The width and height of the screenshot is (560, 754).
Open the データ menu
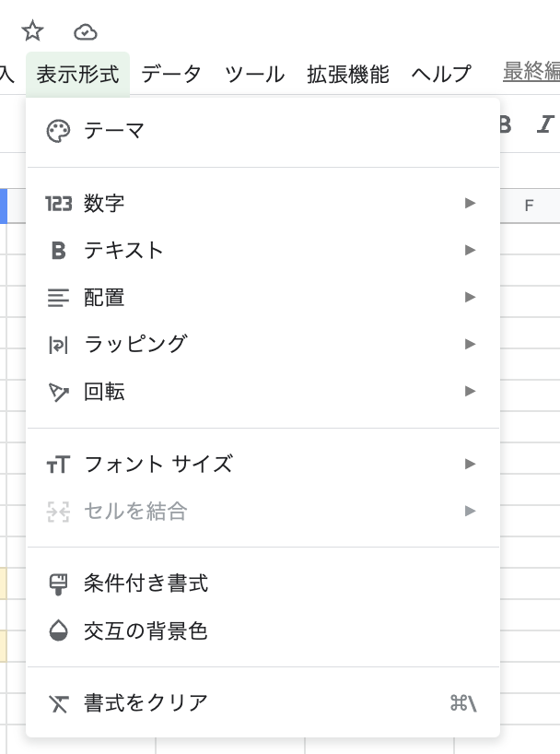pos(171,76)
